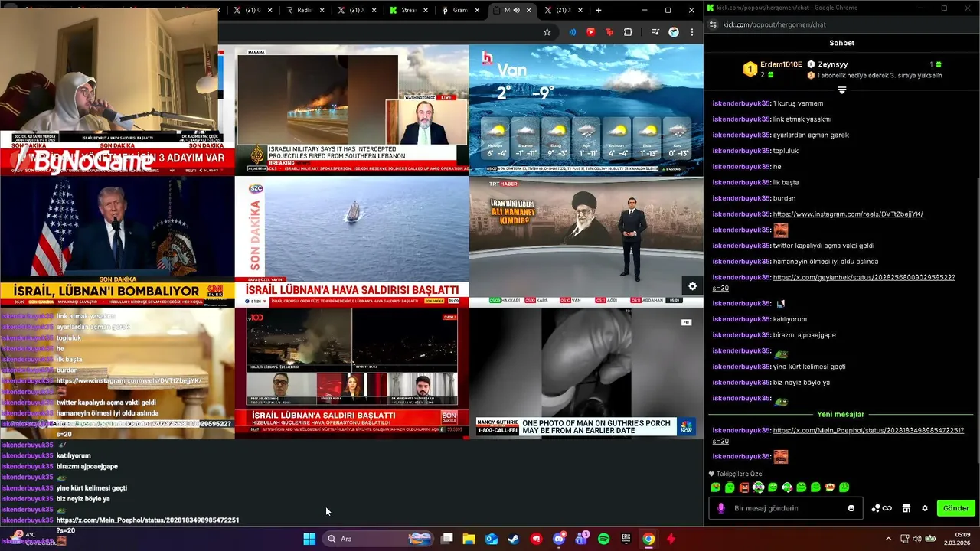Viewport: 980px width, 551px height.
Task: Open chat settings gear icon
Action: tap(925, 508)
